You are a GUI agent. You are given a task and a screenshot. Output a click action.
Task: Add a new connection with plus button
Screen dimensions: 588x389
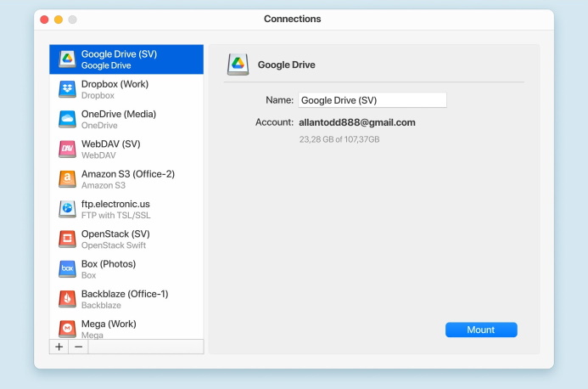point(59,347)
